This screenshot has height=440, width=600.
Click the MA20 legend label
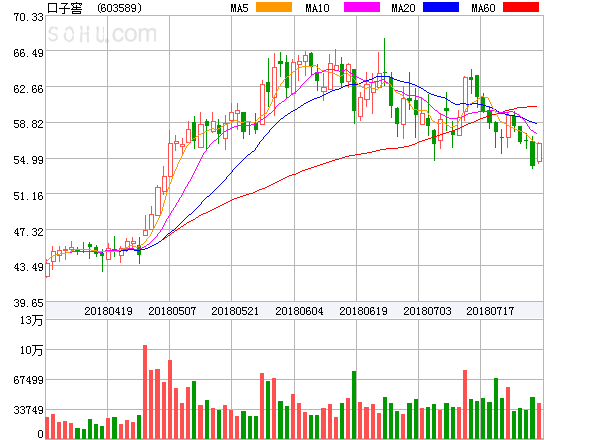pos(403,8)
